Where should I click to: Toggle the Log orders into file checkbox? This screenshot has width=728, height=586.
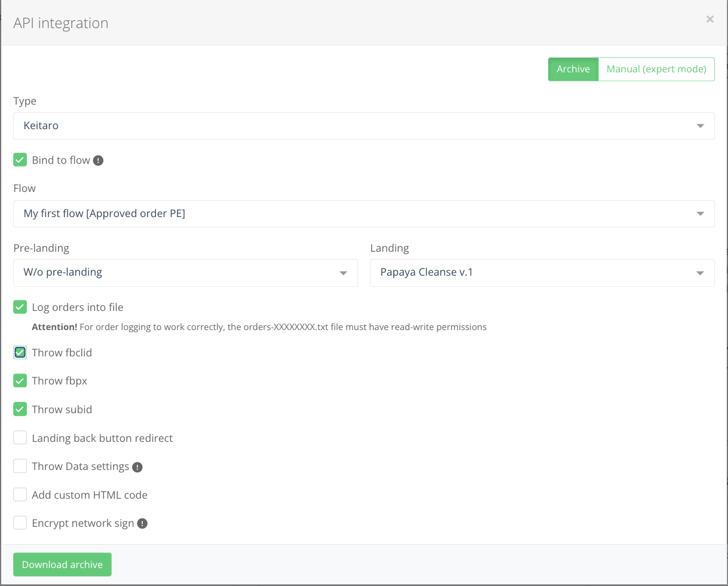pyautogui.click(x=20, y=307)
